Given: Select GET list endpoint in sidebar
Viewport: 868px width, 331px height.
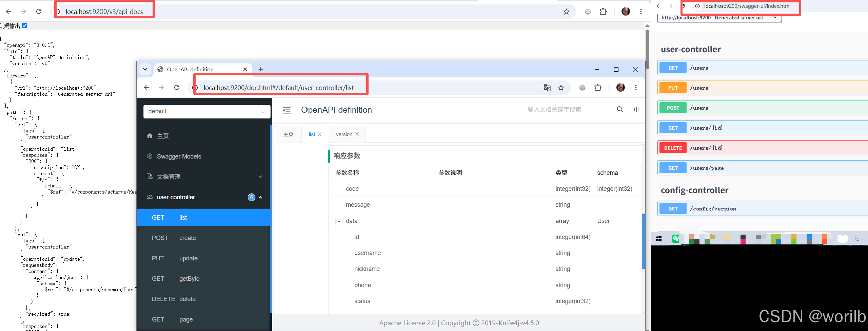Looking at the screenshot, I should [203, 218].
